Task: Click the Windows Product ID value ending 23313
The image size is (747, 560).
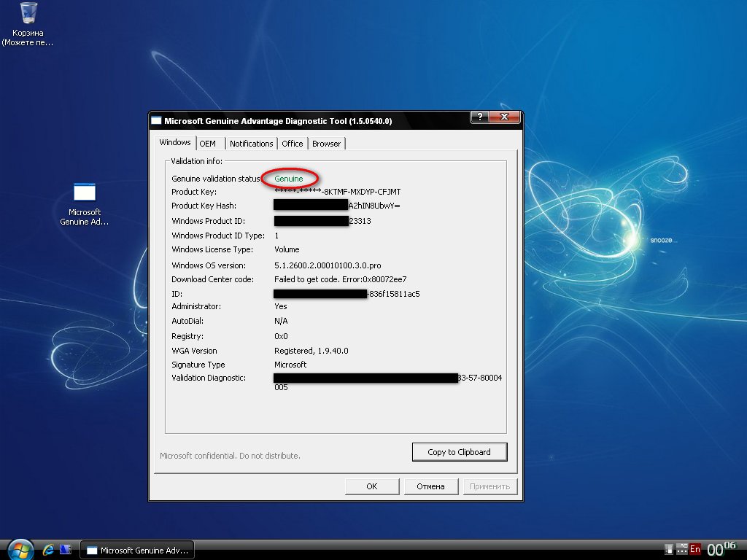Action: 322,221
